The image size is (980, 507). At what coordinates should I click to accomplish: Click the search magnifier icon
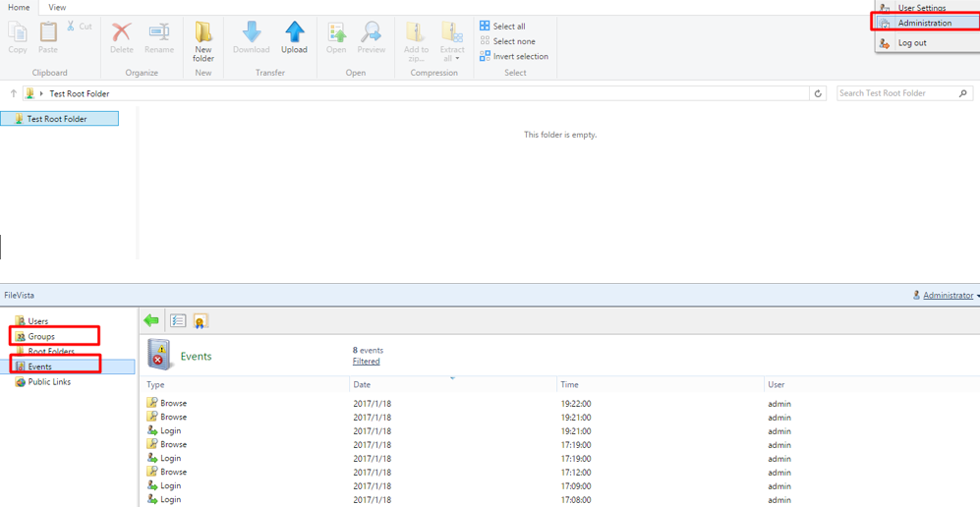point(962,93)
